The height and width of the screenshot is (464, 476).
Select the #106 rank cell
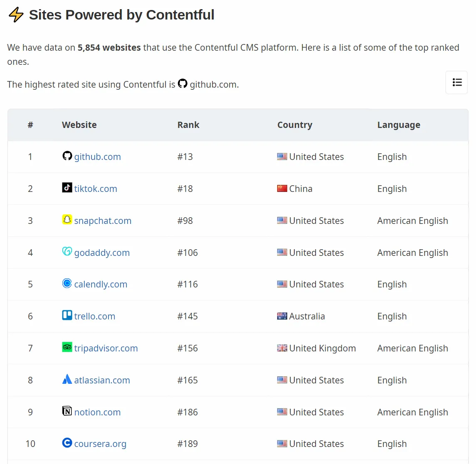(x=187, y=252)
